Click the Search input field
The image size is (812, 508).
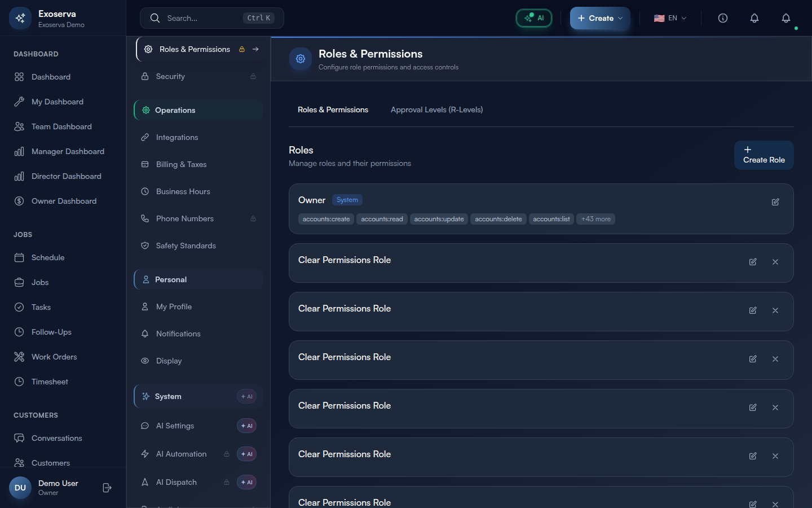[203, 18]
